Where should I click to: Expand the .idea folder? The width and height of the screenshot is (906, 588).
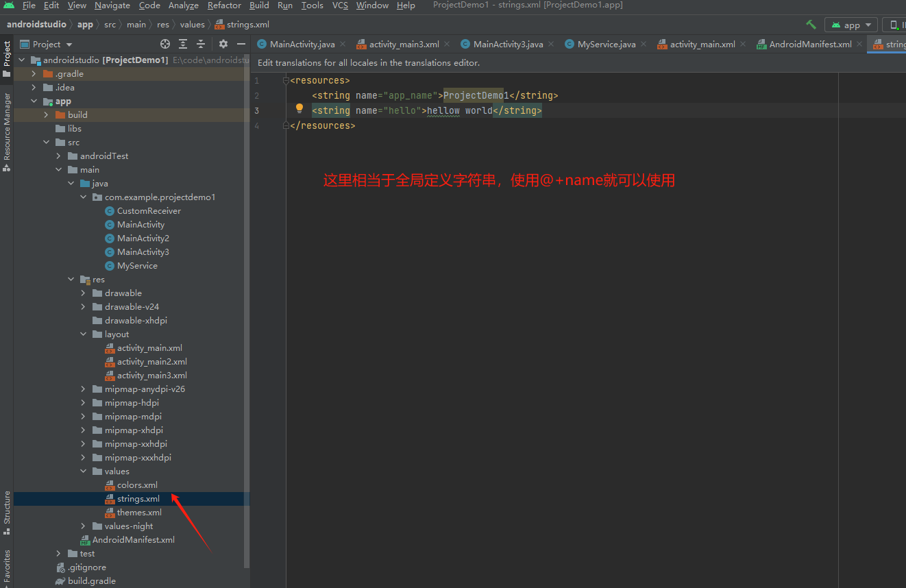34,87
